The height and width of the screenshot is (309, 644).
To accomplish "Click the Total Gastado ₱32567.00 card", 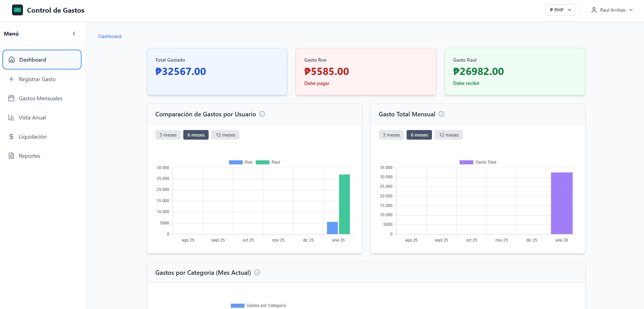I will coord(217,72).
